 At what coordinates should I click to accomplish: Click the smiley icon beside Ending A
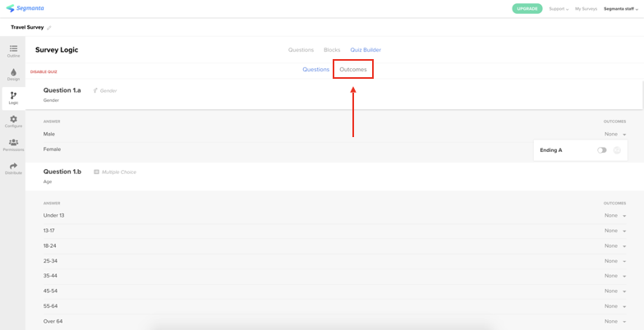[616, 150]
